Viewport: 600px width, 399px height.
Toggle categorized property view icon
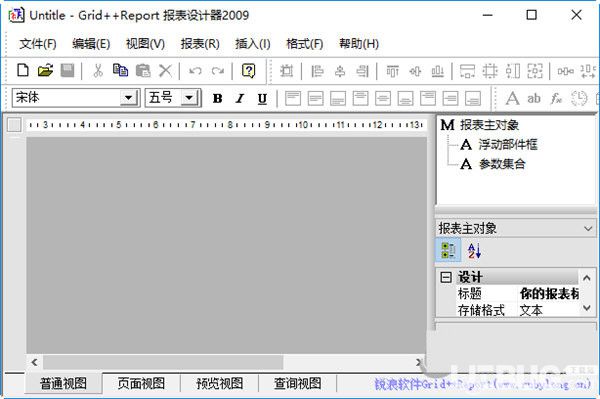pos(448,251)
